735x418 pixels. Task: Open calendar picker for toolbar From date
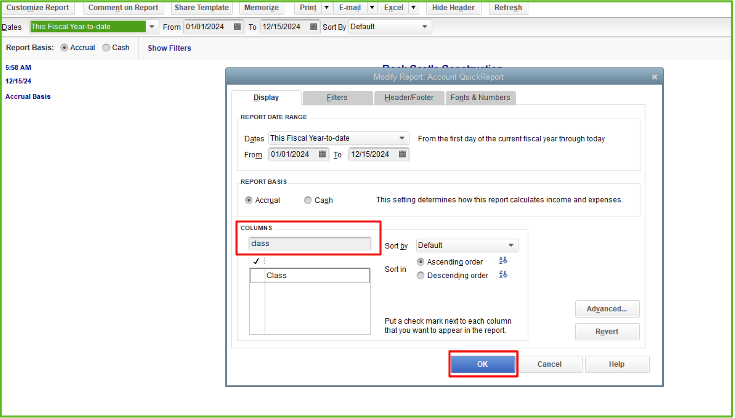pyautogui.click(x=237, y=27)
